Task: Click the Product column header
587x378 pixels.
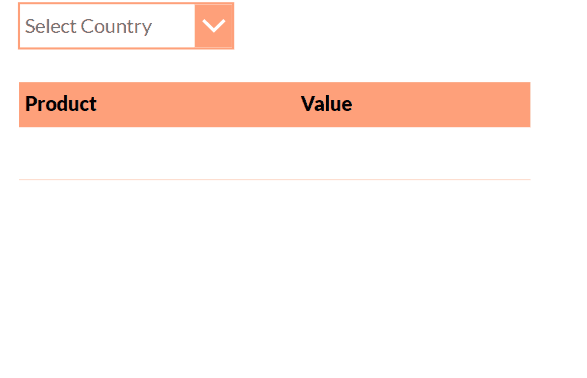Action: tap(61, 104)
